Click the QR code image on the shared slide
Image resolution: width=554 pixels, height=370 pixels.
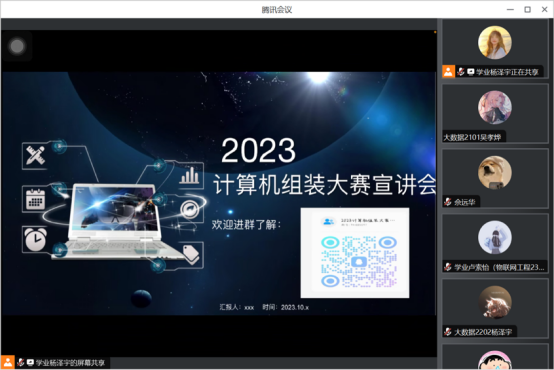point(355,253)
